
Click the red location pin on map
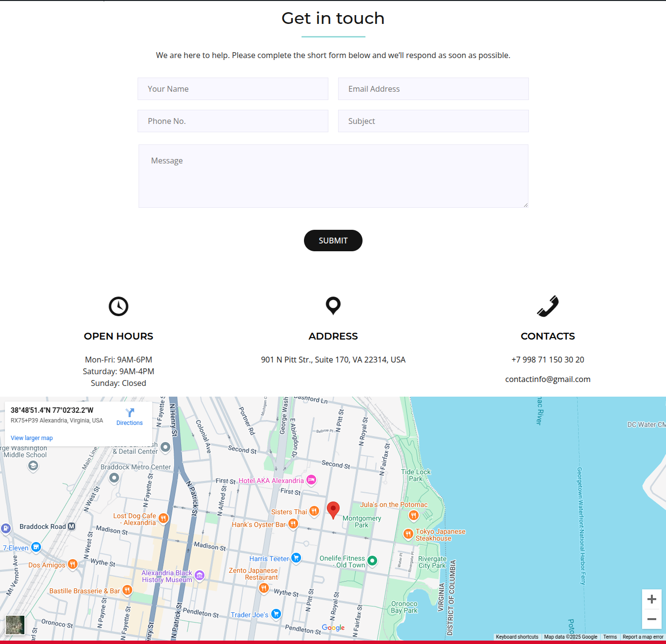(333, 509)
